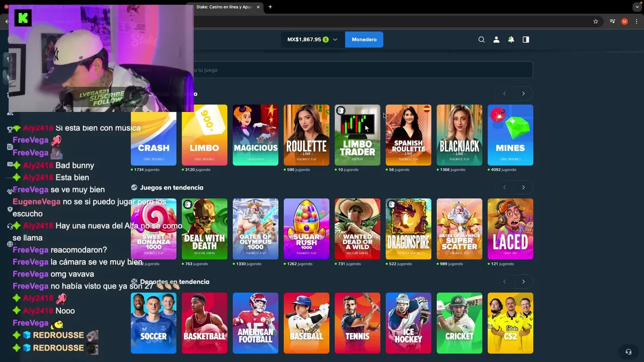Open the Roulette Live game thumbnail

click(306, 135)
